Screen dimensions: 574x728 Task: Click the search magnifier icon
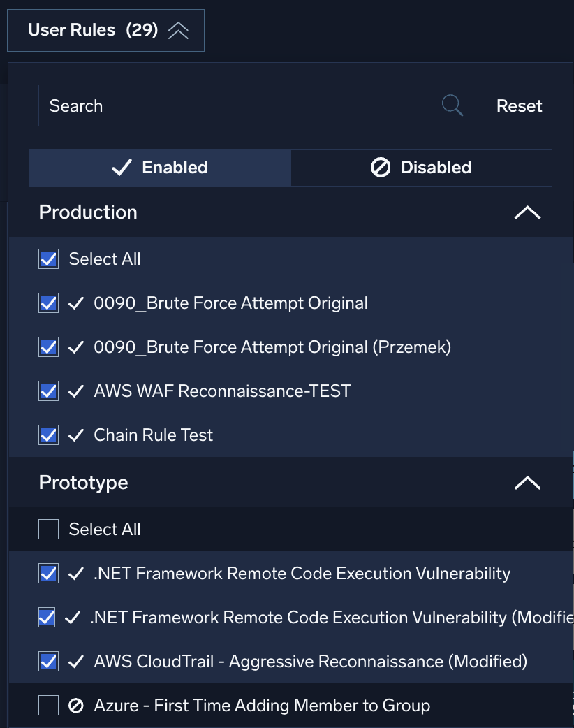[451, 105]
